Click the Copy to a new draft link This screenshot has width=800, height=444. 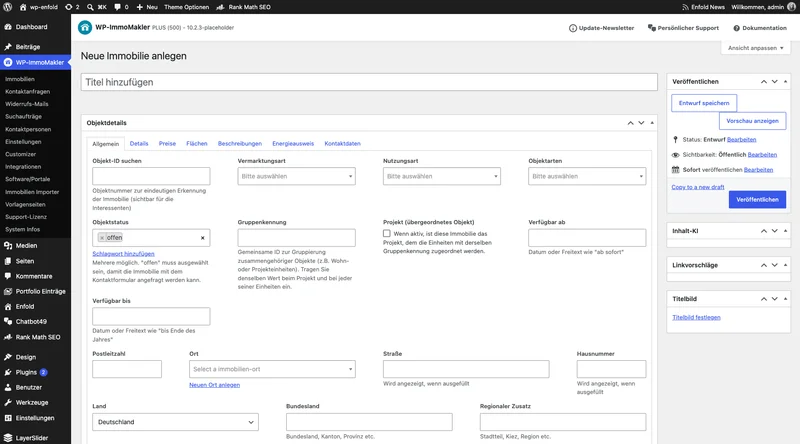coord(698,187)
